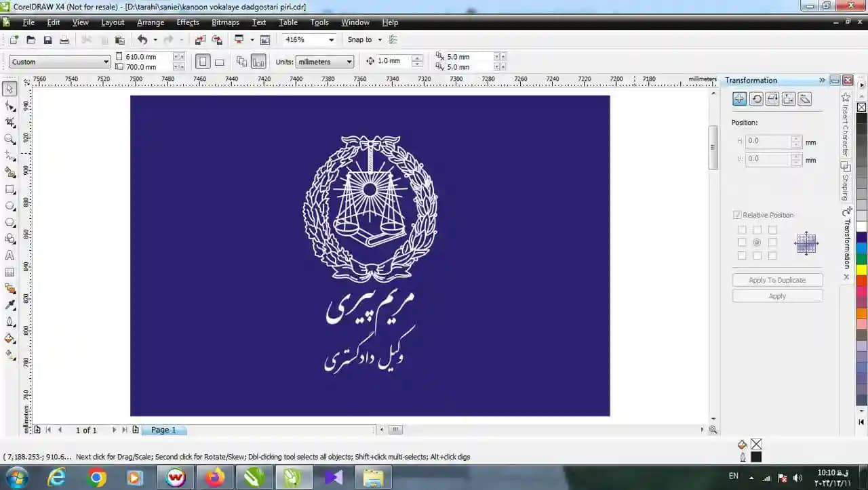Expand the Application Launcher dropdown arrow

tap(252, 40)
